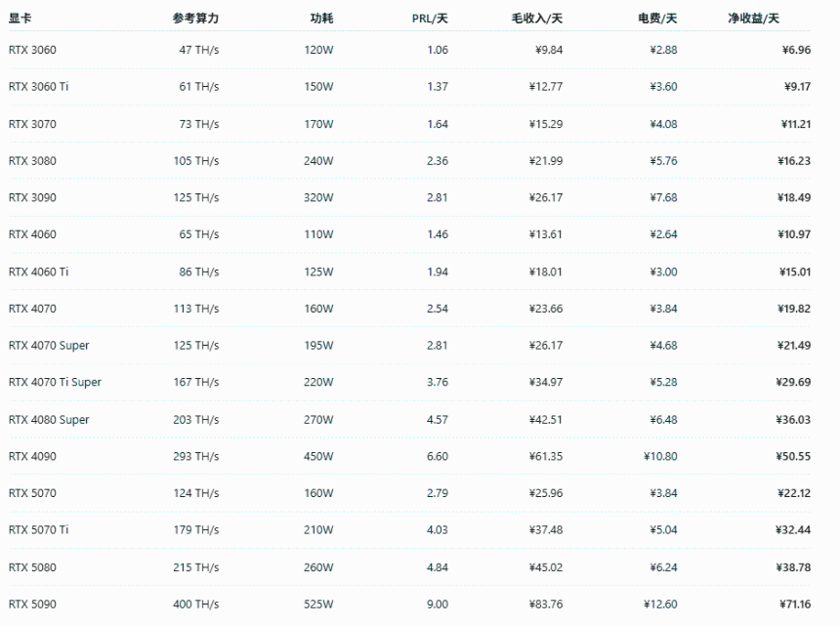Click the ¥10.80 electricity cost value

(x=660, y=457)
